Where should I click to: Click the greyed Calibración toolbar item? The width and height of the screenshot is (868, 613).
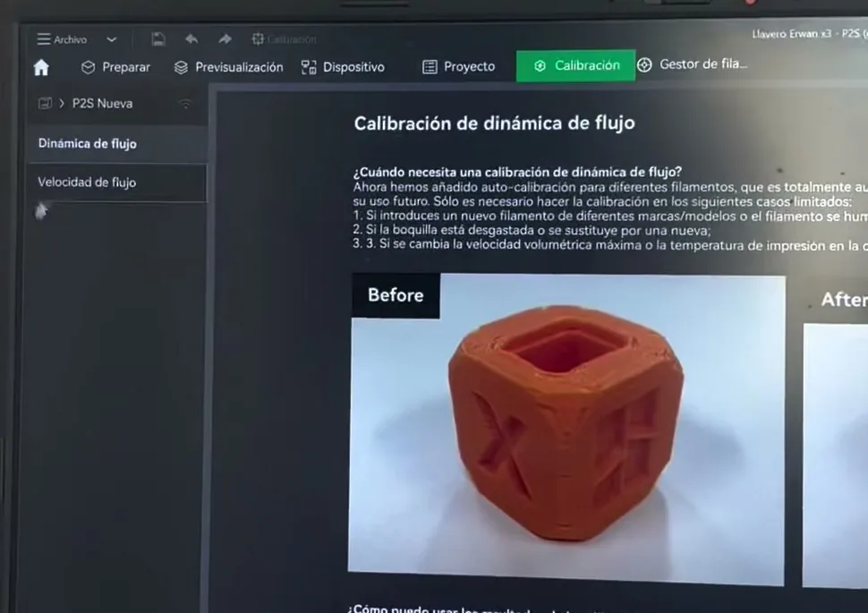tap(284, 39)
